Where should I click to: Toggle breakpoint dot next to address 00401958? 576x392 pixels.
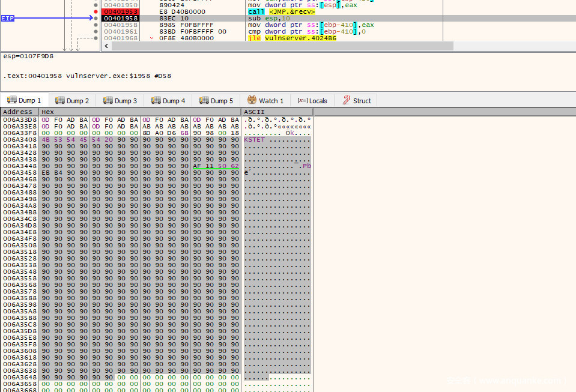pyautogui.click(x=95, y=18)
